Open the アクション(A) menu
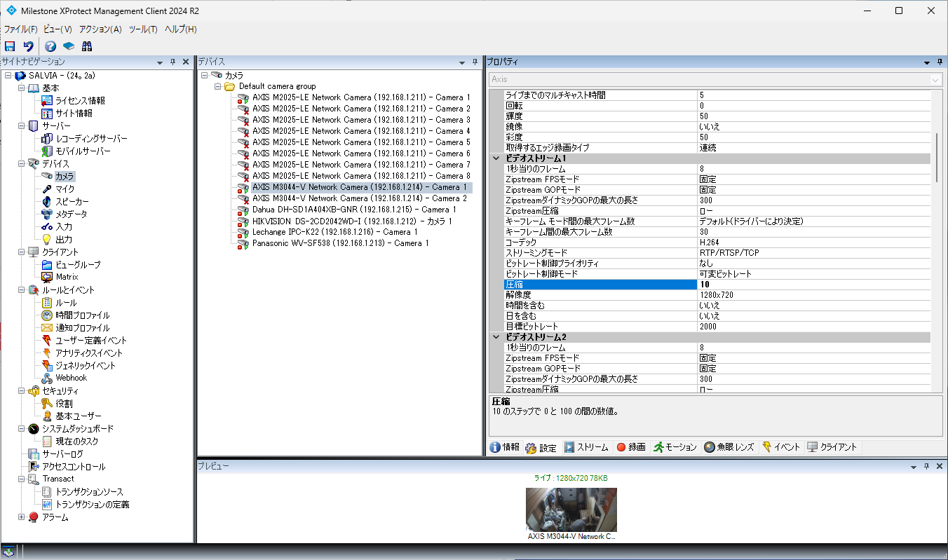 pos(100,29)
